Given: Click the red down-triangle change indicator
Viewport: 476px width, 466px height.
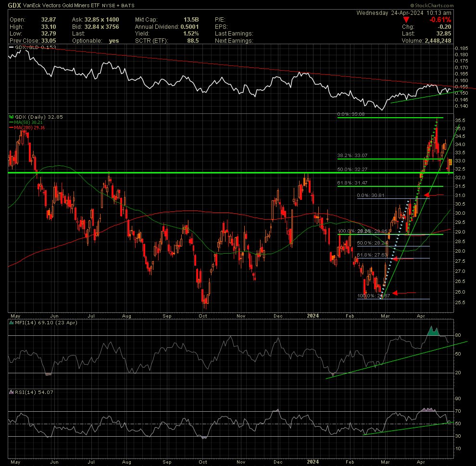Looking at the screenshot, I should coord(406,20).
